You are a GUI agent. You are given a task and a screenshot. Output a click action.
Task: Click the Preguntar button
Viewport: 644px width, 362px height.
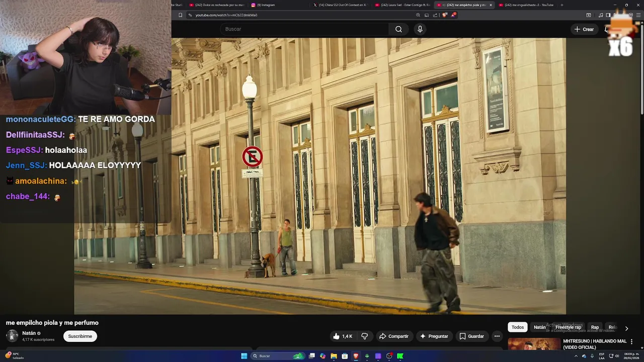pos(434,336)
